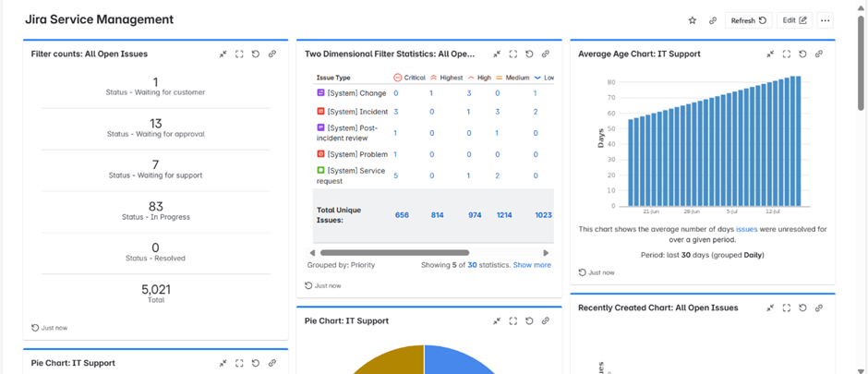Image resolution: width=868 pixels, height=374 pixels.
Task: Copy link of Average Age Chart gadget
Action: click(x=819, y=54)
